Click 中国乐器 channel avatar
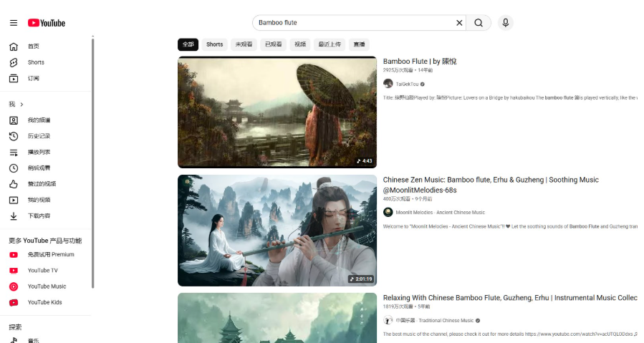The height and width of the screenshot is (343, 644). [x=388, y=320]
